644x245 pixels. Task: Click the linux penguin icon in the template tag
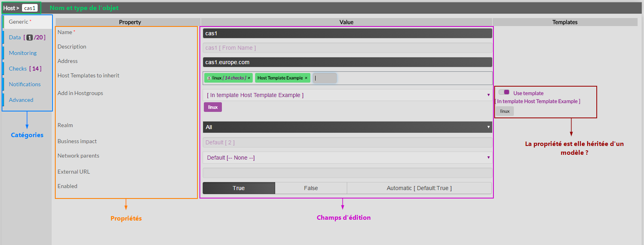coord(209,78)
